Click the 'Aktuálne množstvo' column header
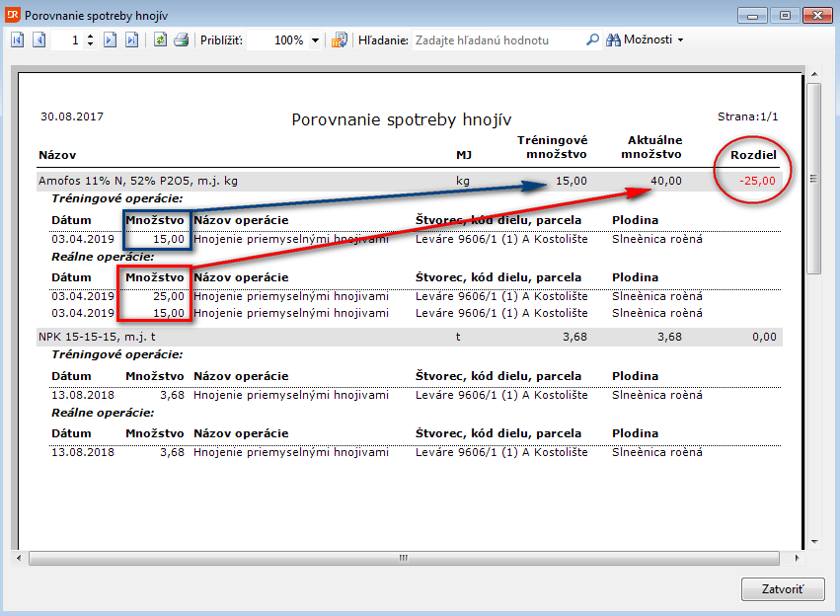840x616 pixels. (652, 147)
